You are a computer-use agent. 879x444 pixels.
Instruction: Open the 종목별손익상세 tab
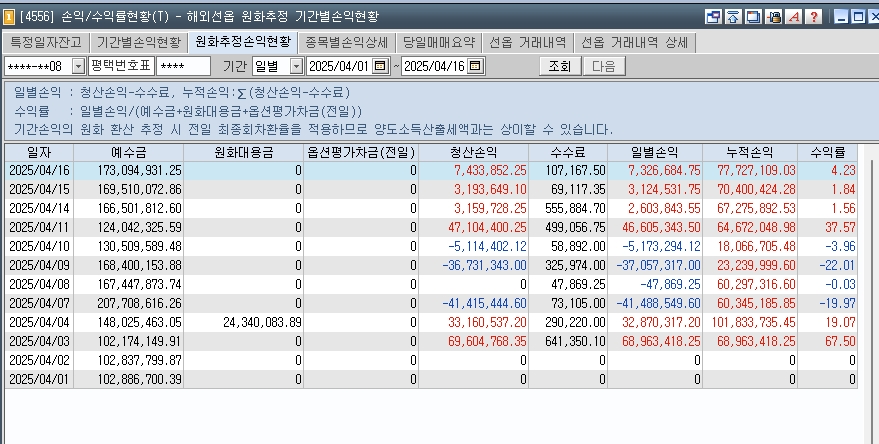(x=346, y=43)
